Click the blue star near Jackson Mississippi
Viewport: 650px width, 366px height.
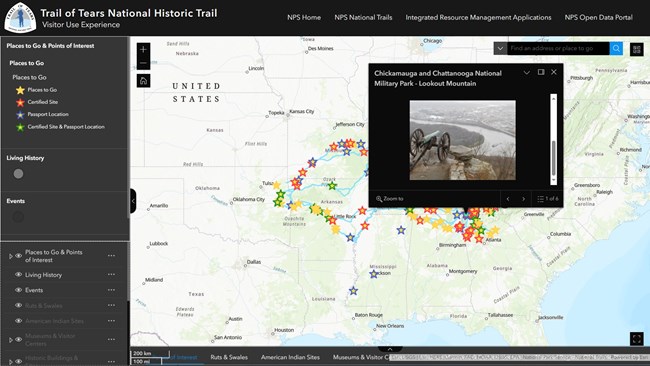click(x=374, y=274)
